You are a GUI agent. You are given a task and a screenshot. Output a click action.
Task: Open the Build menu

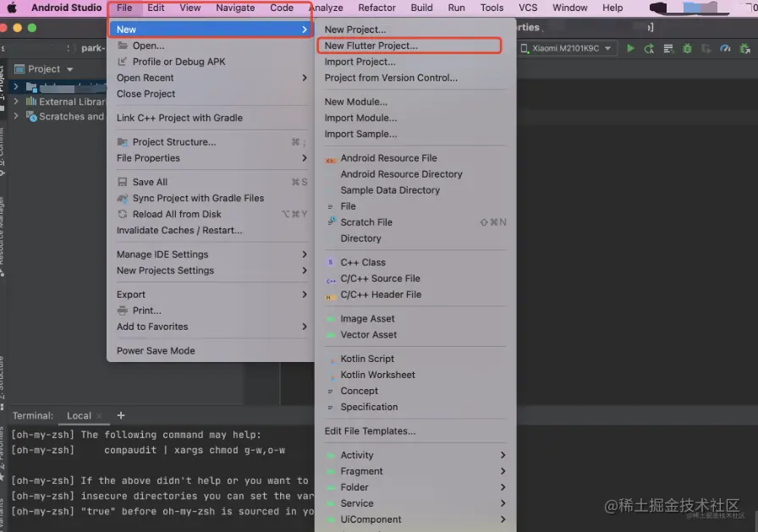click(421, 8)
